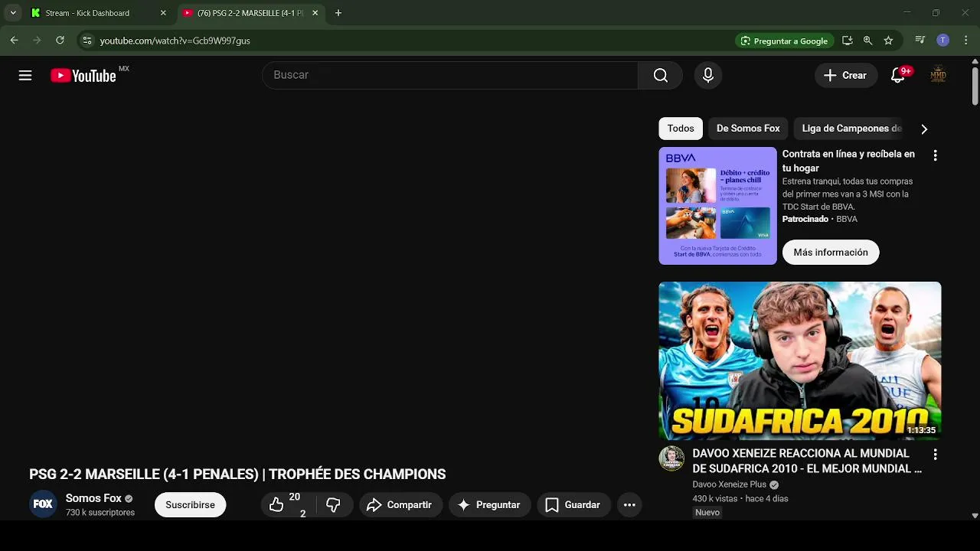The image size is (980, 551).
Task: Open the BBVA ad thumbnail
Action: pyautogui.click(x=717, y=206)
